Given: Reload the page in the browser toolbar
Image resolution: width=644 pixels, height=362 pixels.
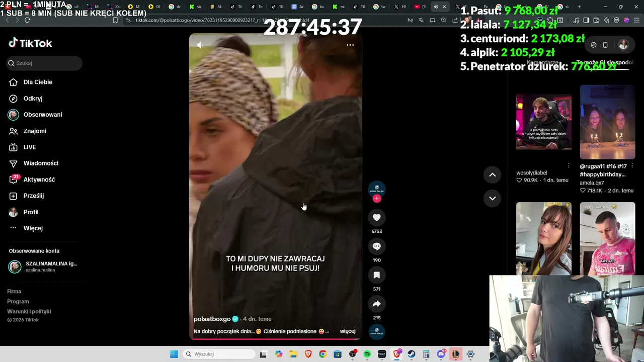Looking at the screenshot, I should pos(27,20).
